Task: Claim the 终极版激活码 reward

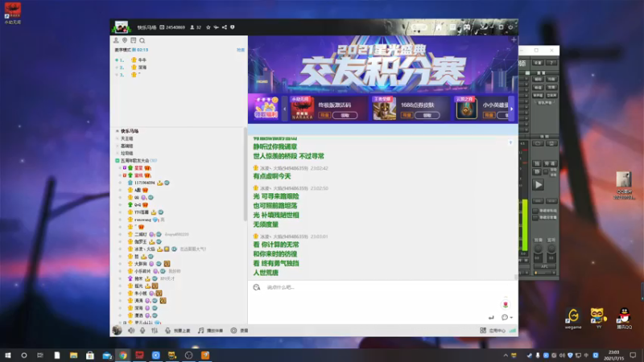Action: tap(345, 115)
